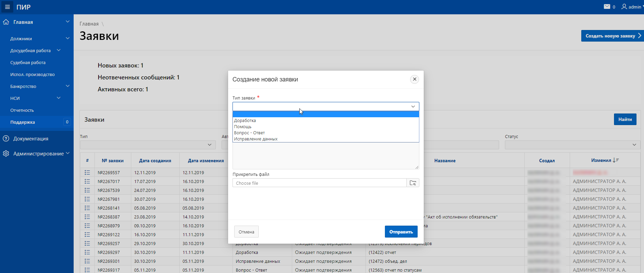644x273 pixels.
Task: Select the blank highlighted option in type list
Action: point(326,114)
